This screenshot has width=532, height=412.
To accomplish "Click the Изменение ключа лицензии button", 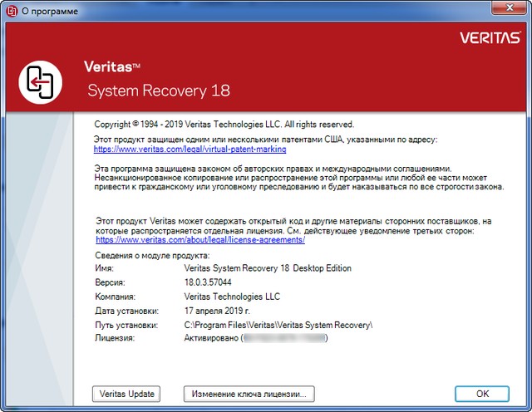I will tap(249, 394).
